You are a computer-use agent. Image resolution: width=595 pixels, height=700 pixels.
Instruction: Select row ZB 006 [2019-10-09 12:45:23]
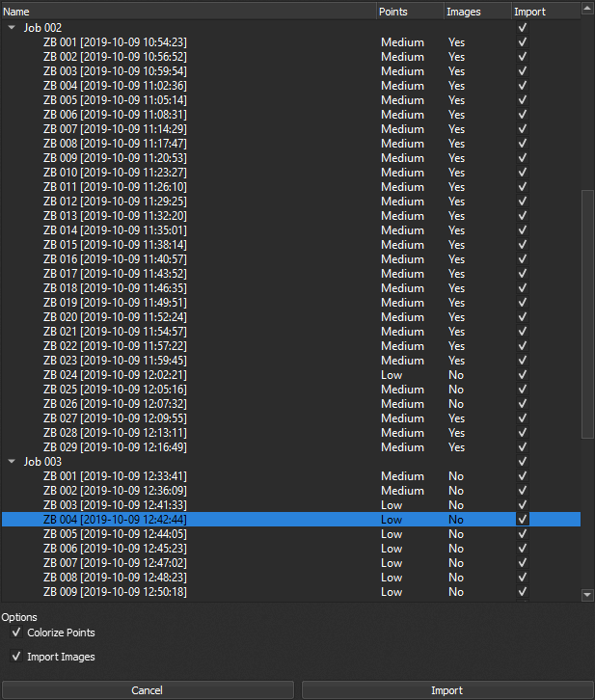point(291,549)
